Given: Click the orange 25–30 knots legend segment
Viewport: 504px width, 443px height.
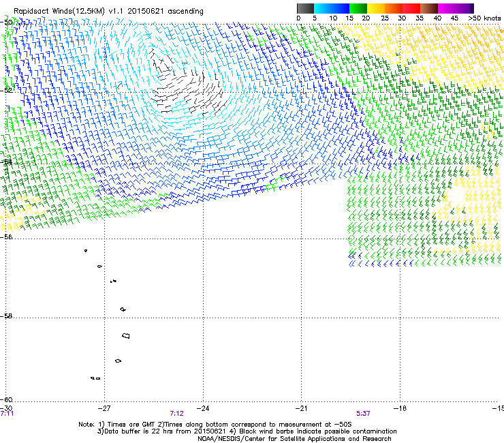Looking at the screenshot, I should point(394,8).
